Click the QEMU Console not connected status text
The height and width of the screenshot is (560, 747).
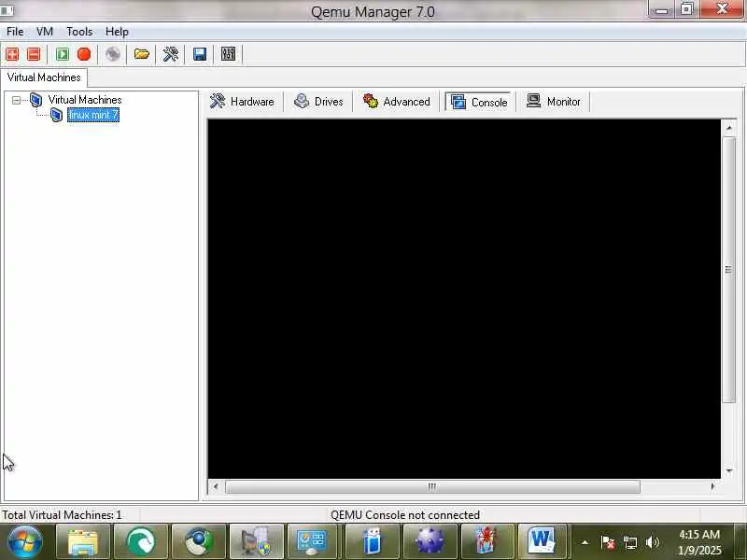click(x=405, y=515)
